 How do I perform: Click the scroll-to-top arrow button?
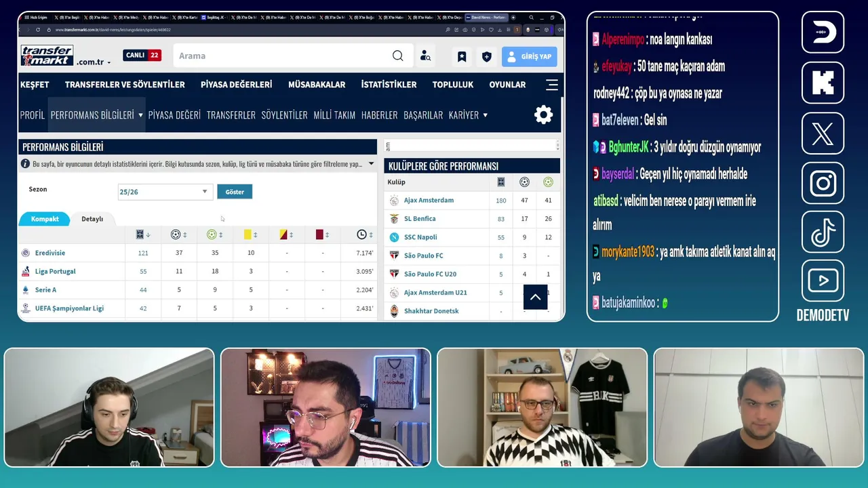[535, 297]
